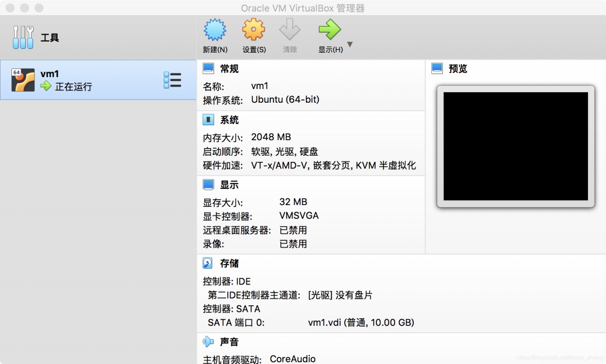Image resolution: width=606 pixels, height=364 pixels.
Task: Click the vm1 Ubuntu 64 OS icon
Action: (23, 80)
